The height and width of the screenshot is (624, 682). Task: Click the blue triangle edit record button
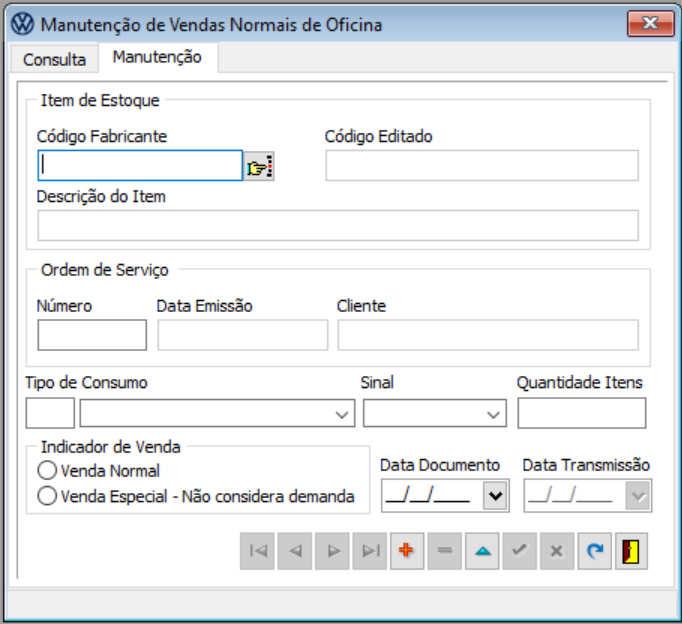[x=482, y=551]
